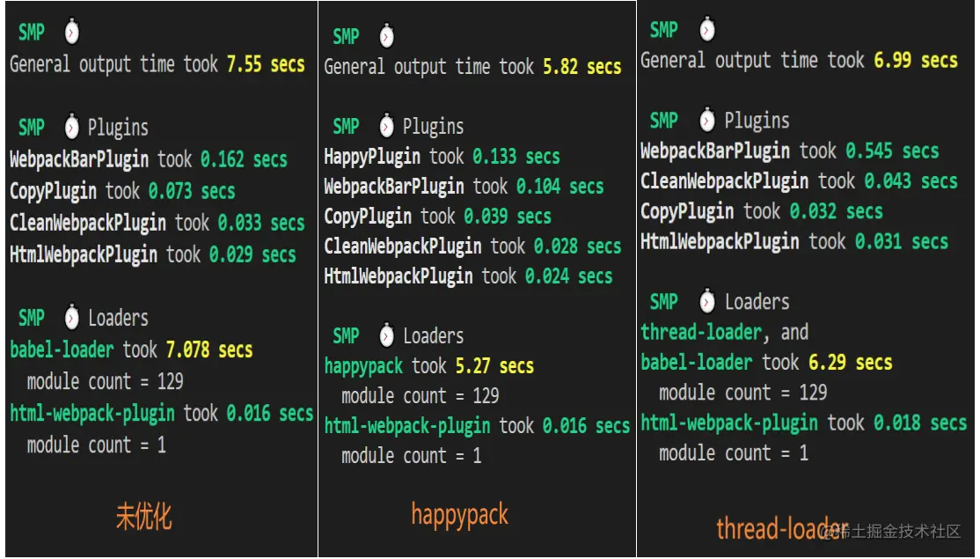
Task: Click the Plugins heading in the happypack panel
Action: tap(433, 126)
